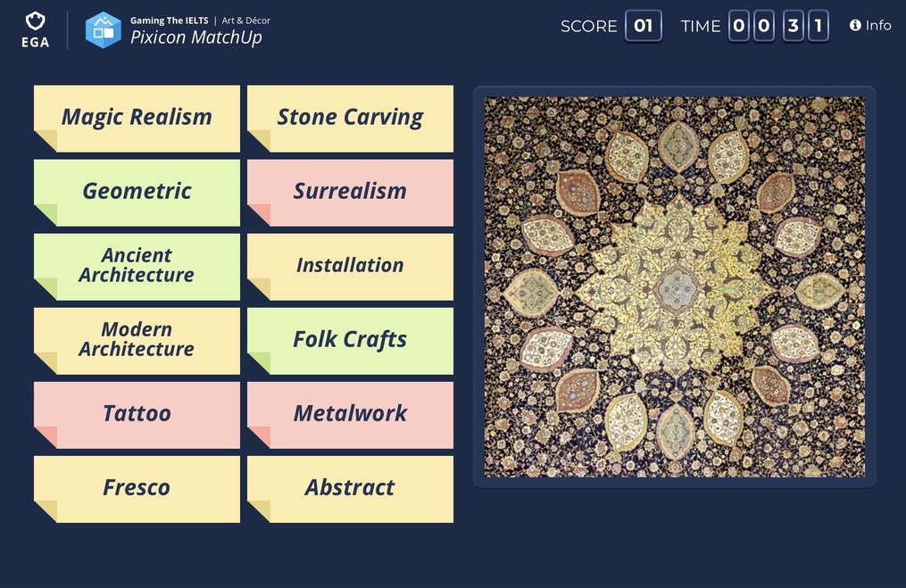The width and height of the screenshot is (906, 588).
Task: Pick the Installation card
Action: coord(350,267)
